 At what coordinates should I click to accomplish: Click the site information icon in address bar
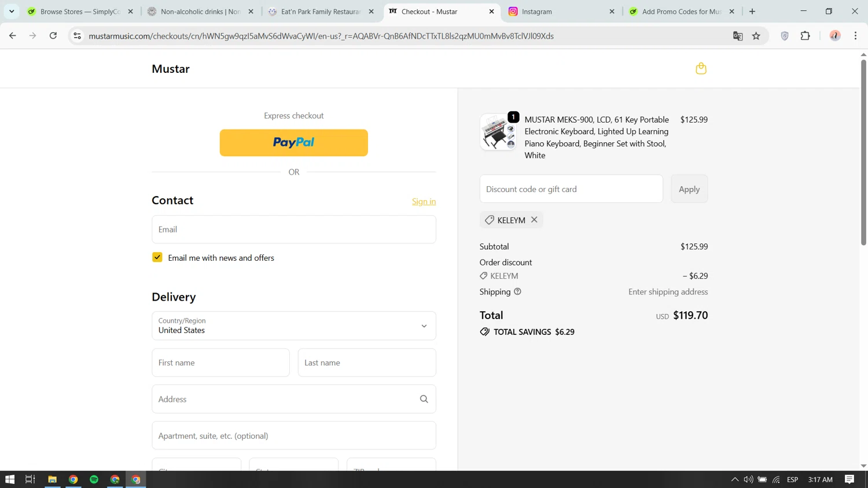click(x=77, y=36)
